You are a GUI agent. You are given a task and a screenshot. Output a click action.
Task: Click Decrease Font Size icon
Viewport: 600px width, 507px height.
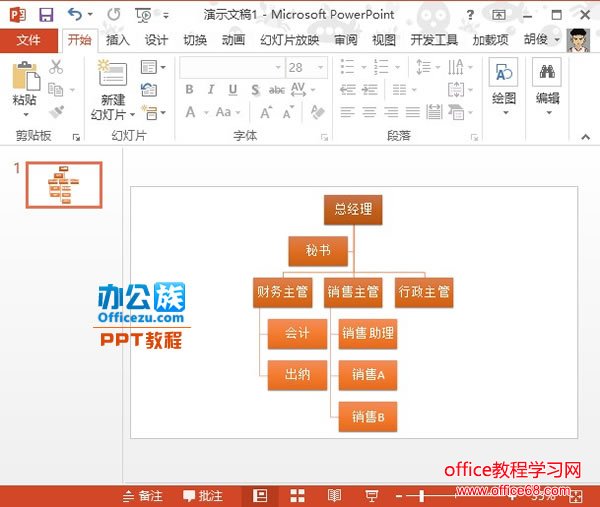coord(288,112)
